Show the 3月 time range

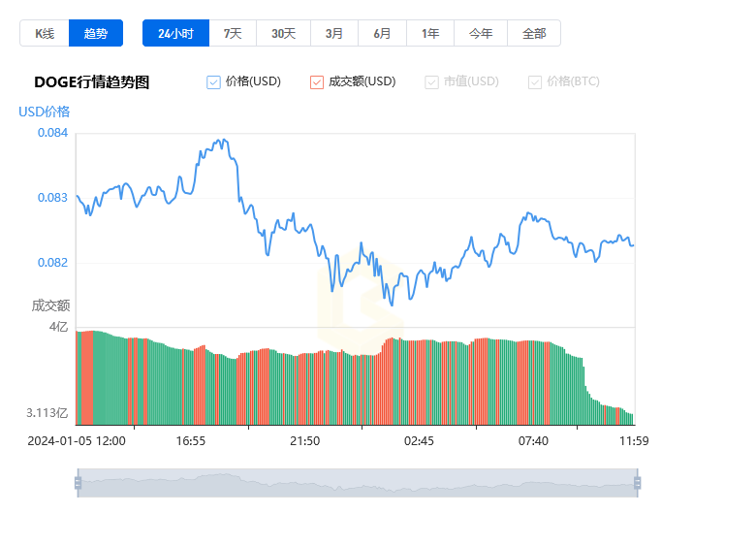click(334, 34)
